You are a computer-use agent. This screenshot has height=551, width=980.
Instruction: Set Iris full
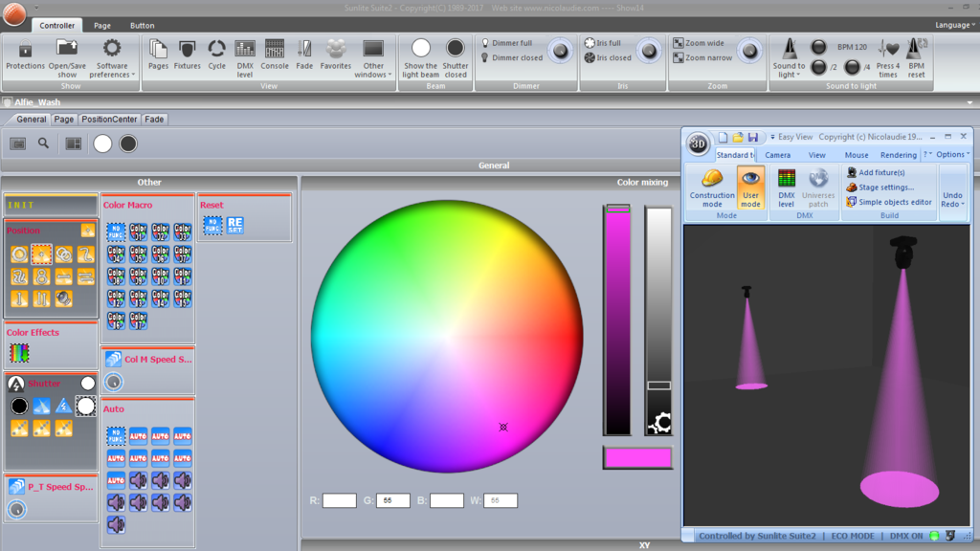coord(603,43)
